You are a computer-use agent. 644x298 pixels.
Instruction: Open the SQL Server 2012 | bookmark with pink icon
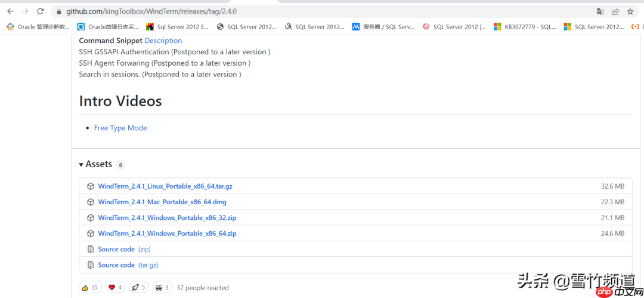[454, 27]
